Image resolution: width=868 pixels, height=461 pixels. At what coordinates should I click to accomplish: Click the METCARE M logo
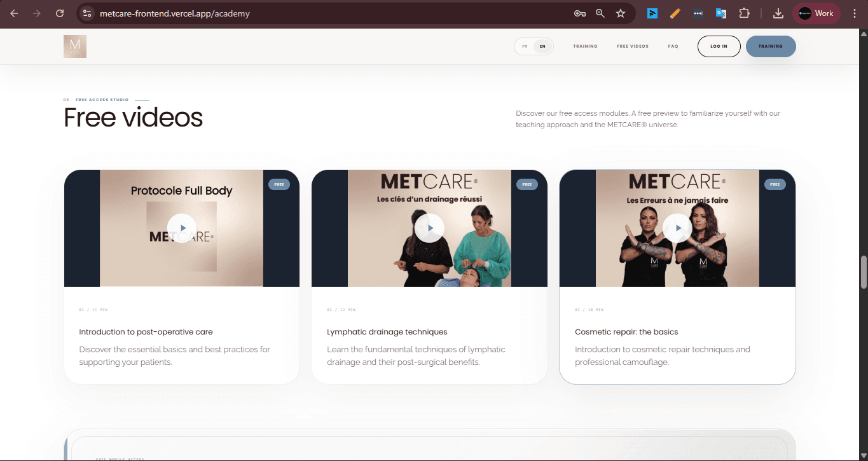tap(75, 46)
